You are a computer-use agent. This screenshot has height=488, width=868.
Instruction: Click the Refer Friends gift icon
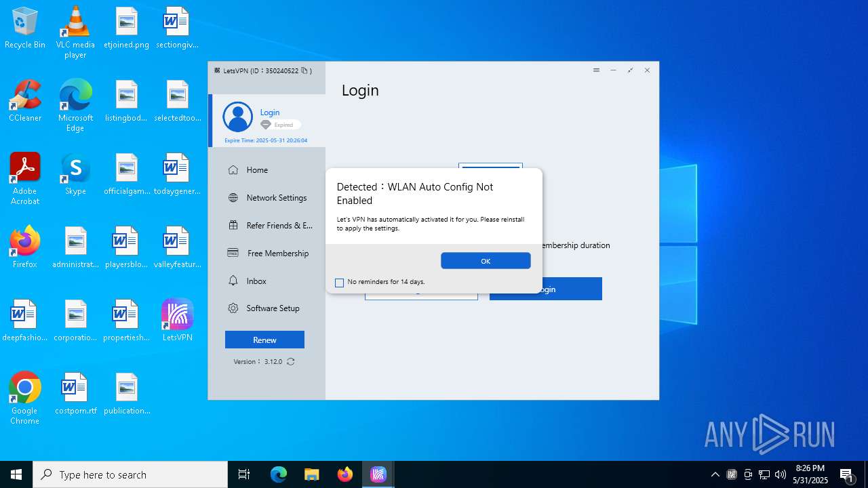click(x=233, y=226)
